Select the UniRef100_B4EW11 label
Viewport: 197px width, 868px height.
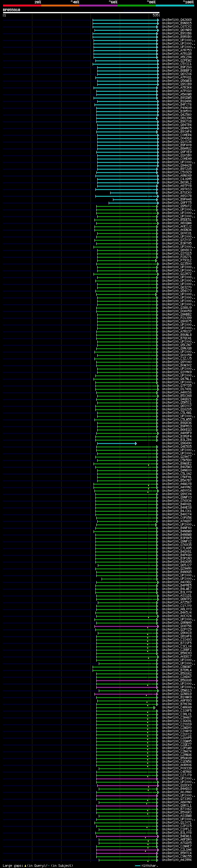point(176,837)
